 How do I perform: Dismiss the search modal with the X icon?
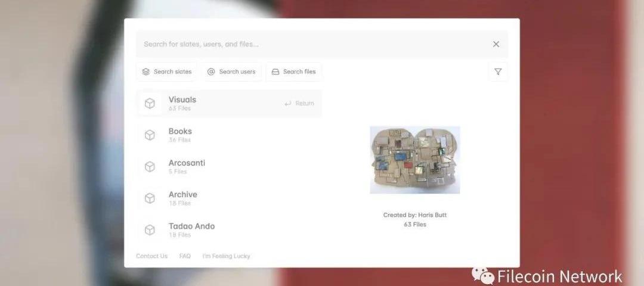point(496,44)
